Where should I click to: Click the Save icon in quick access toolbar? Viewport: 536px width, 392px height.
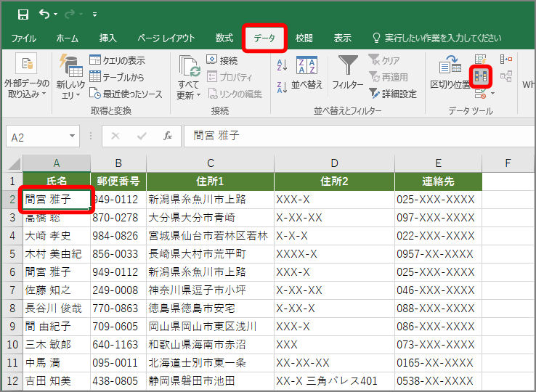pos(23,15)
